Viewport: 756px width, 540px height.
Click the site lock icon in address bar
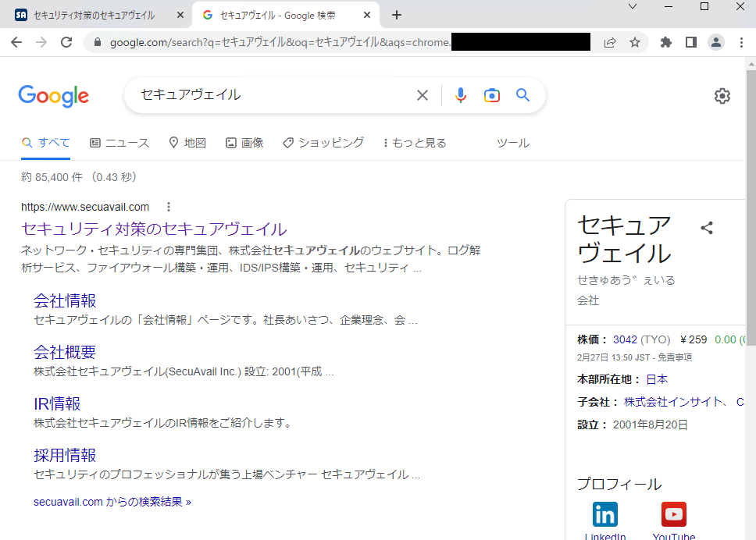[x=98, y=42]
